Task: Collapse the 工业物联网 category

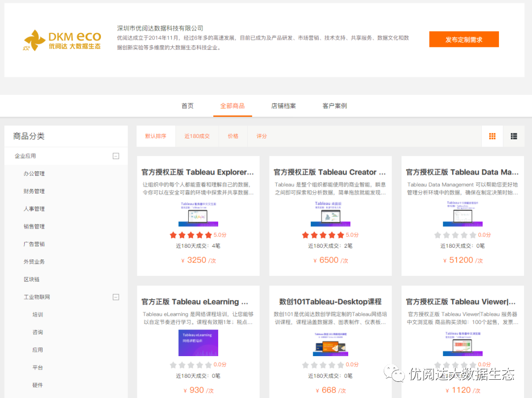Action: pyautogui.click(x=116, y=297)
